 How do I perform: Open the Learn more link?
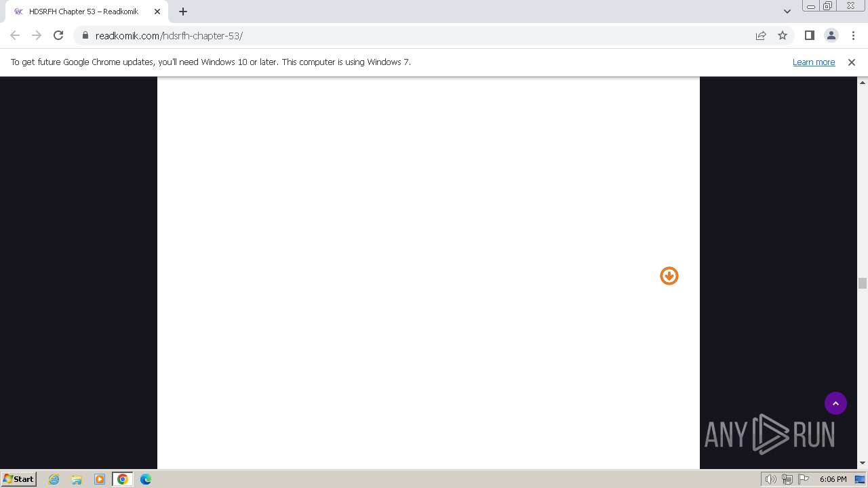[814, 62]
